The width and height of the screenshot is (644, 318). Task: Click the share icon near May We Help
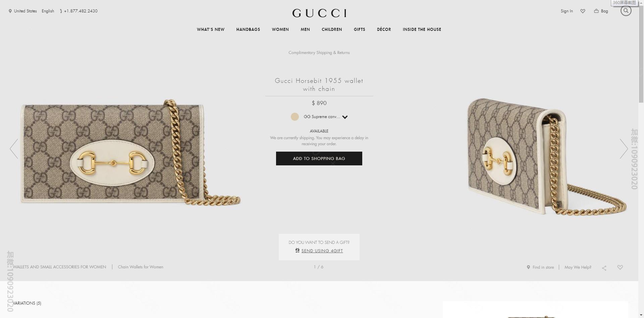(x=604, y=268)
